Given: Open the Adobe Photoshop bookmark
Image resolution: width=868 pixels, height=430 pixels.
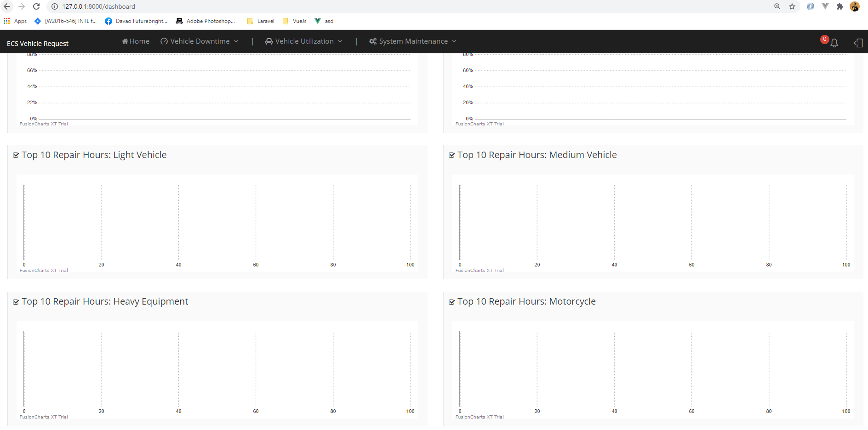Looking at the screenshot, I should pyautogui.click(x=206, y=21).
